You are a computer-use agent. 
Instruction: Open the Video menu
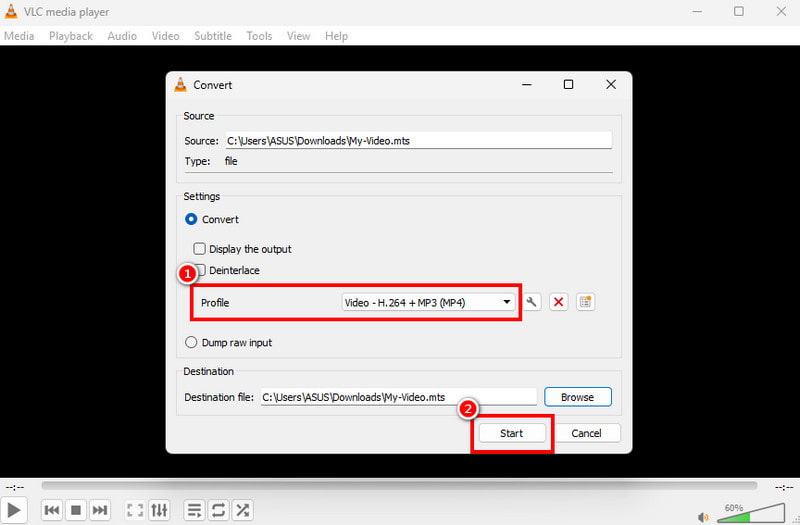[165, 36]
